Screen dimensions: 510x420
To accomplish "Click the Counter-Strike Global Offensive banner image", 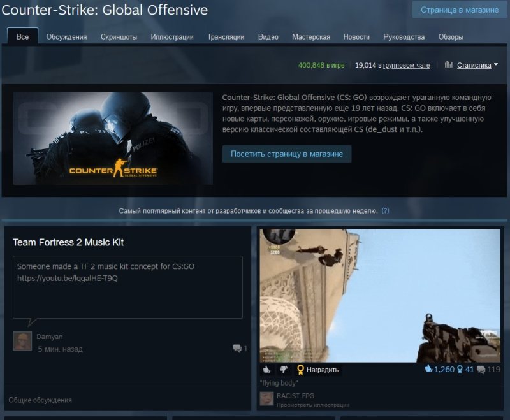I will tap(113, 138).
